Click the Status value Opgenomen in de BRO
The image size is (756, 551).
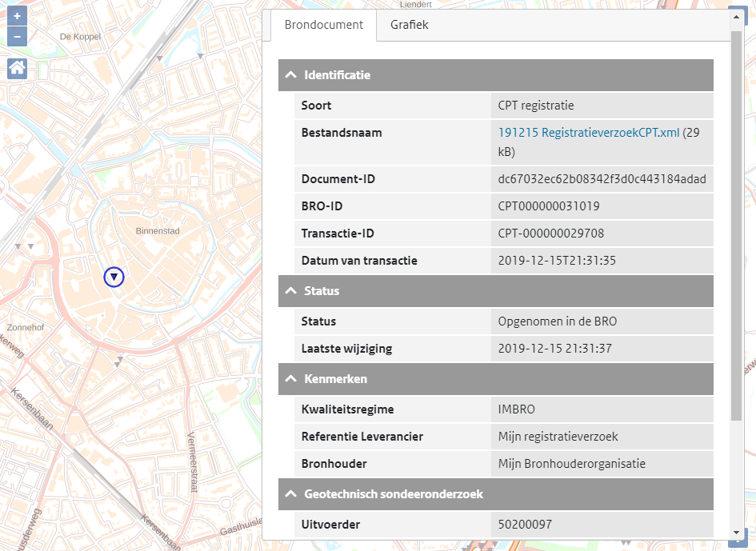(561, 321)
